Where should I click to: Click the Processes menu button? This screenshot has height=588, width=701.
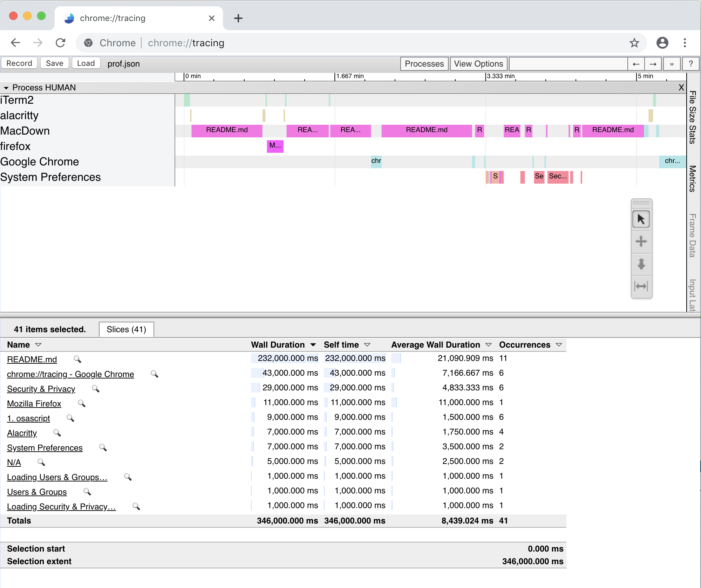424,62
